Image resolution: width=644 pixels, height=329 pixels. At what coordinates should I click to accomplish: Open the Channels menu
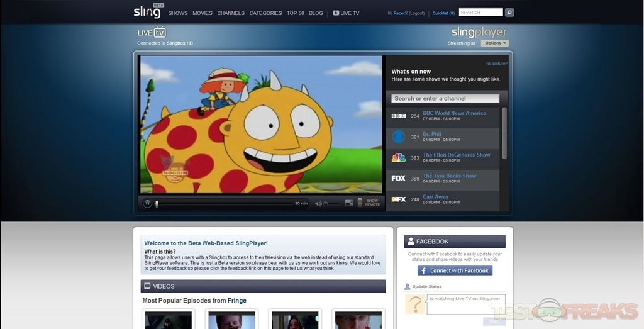tap(231, 13)
